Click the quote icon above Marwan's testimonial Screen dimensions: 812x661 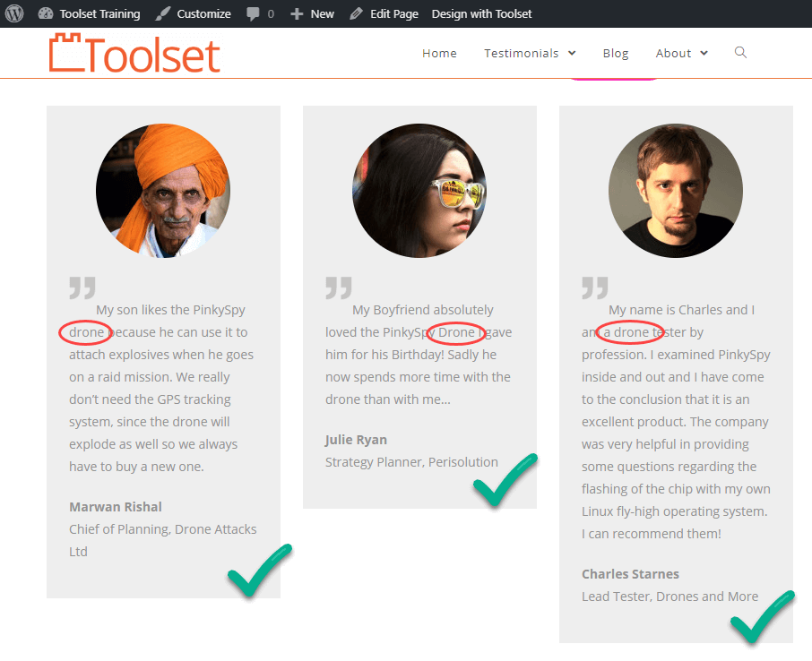pos(82,287)
